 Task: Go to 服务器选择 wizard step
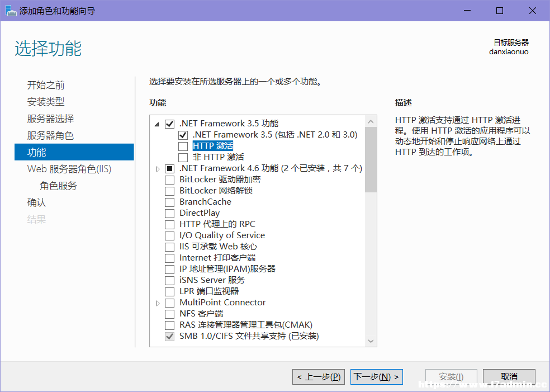[x=50, y=119]
